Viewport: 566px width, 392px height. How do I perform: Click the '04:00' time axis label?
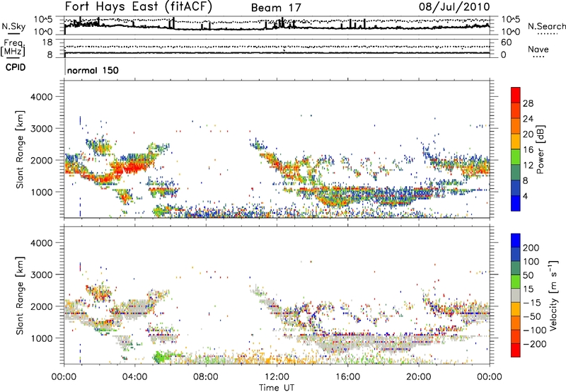point(135,377)
